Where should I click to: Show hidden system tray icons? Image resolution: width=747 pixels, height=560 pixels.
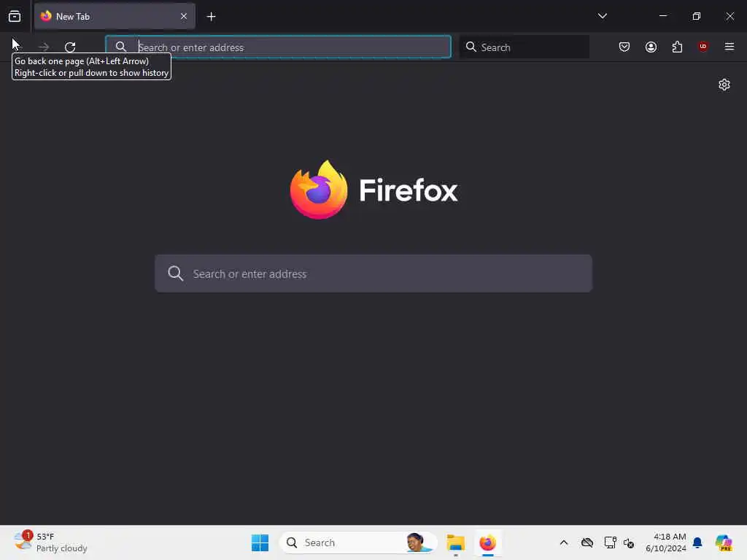coord(564,542)
